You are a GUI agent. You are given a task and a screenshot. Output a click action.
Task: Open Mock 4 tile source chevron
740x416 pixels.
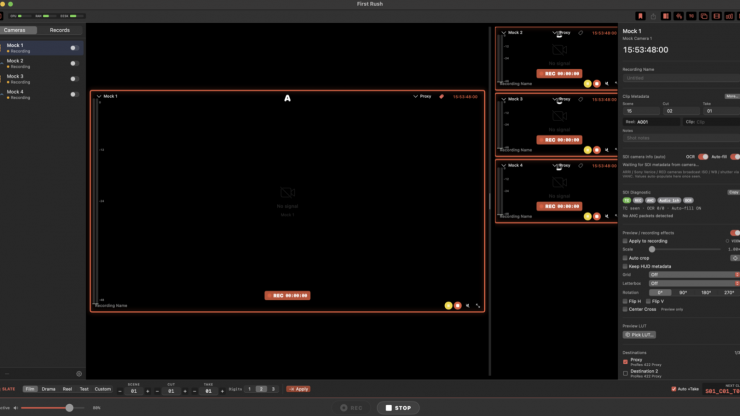(504, 166)
